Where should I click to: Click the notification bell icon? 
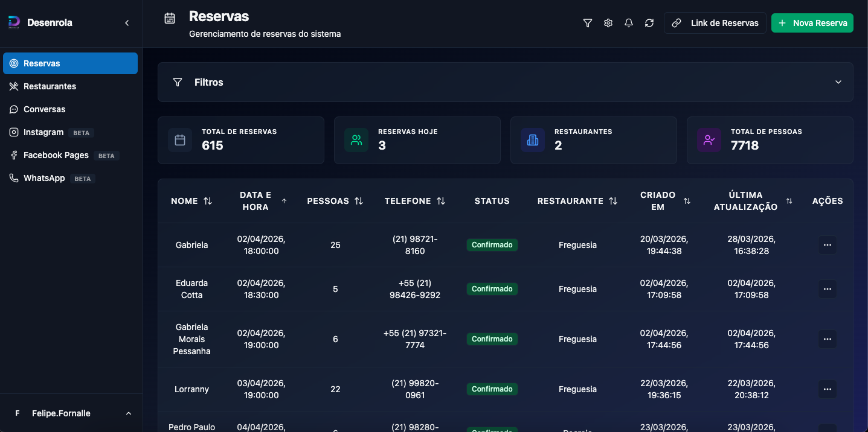point(628,22)
